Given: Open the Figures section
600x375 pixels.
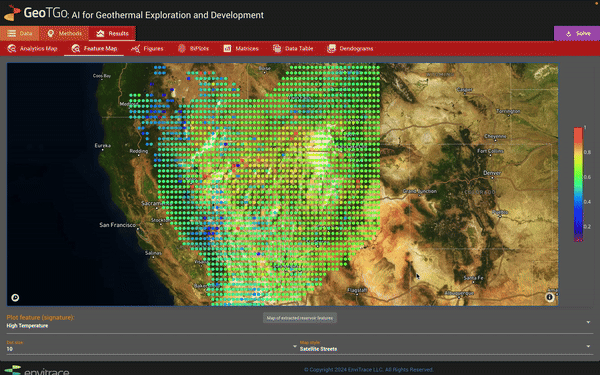Looking at the screenshot, I should (147, 49).
